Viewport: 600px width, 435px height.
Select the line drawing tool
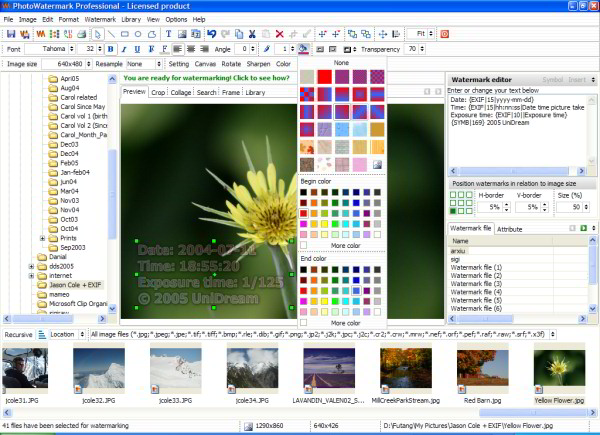click(111, 34)
